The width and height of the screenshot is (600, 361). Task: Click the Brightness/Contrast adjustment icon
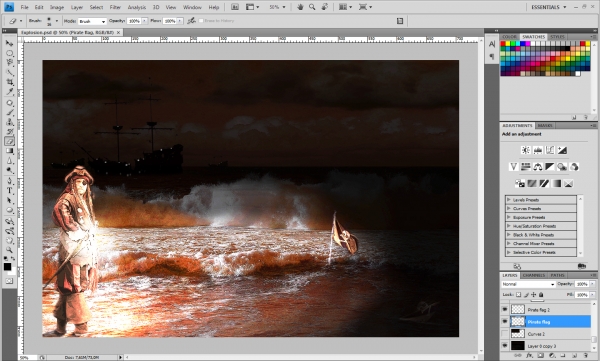pos(526,150)
